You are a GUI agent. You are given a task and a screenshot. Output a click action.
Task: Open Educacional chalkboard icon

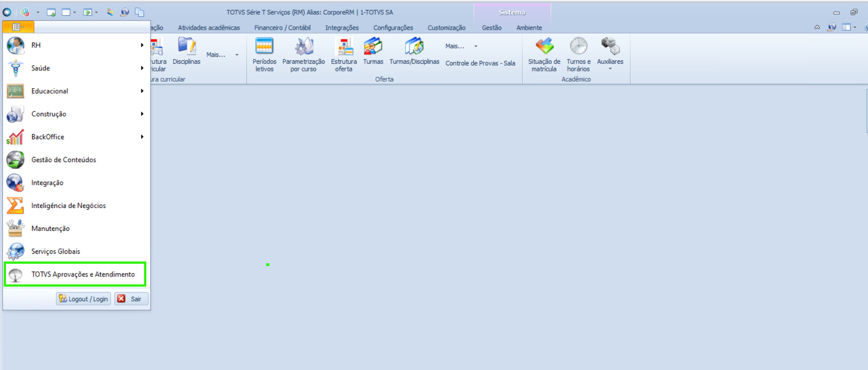tap(16, 91)
